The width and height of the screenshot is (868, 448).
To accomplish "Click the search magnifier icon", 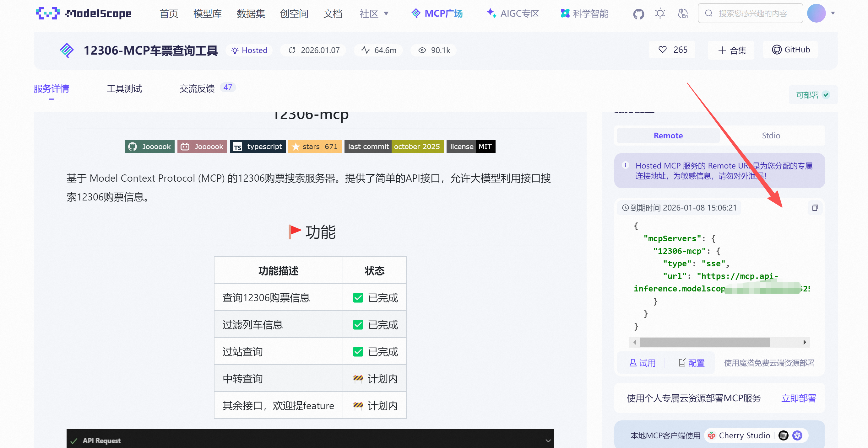I will click(709, 13).
